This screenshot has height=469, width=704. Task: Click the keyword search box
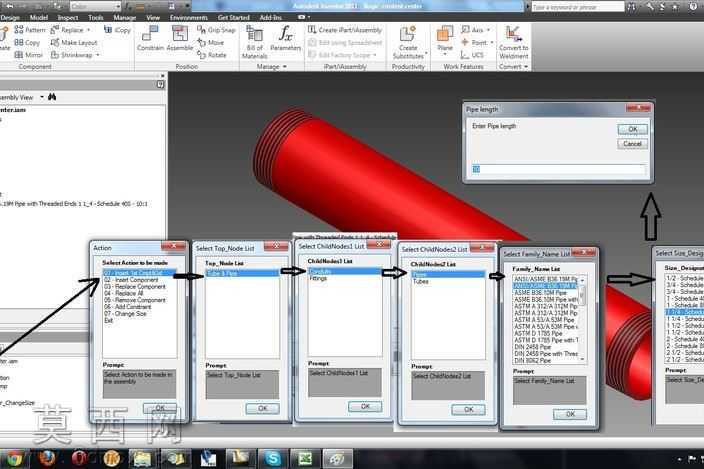578,7
